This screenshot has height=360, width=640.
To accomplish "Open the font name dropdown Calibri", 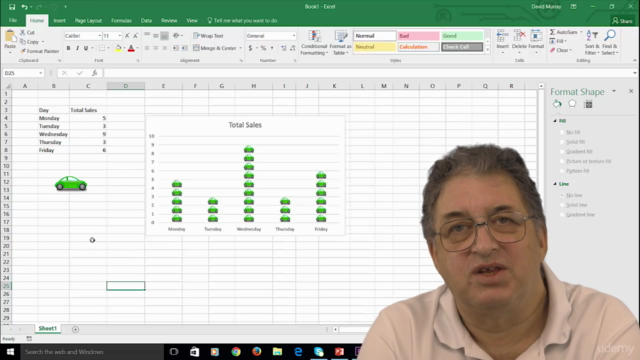I will click(x=100, y=36).
